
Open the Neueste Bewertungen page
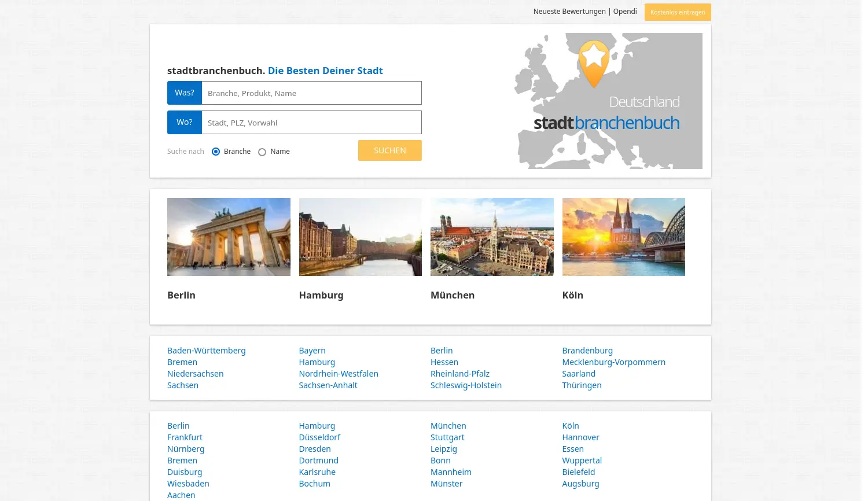pyautogui.click(x=569, y=11)
